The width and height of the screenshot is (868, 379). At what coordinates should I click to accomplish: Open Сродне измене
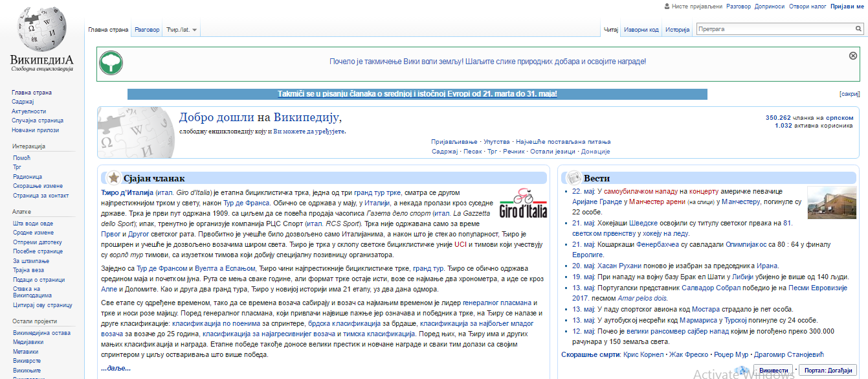click(x=34, y=233)
